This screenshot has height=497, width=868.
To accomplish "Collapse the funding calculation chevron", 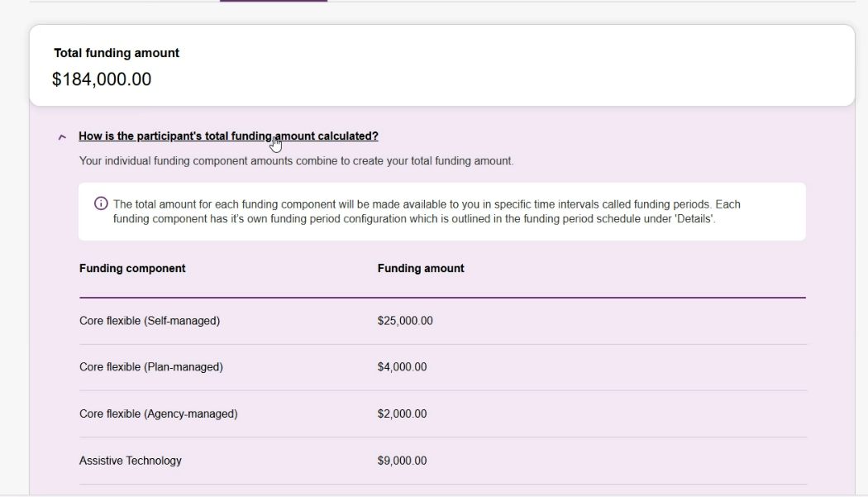I will point(62,136).
